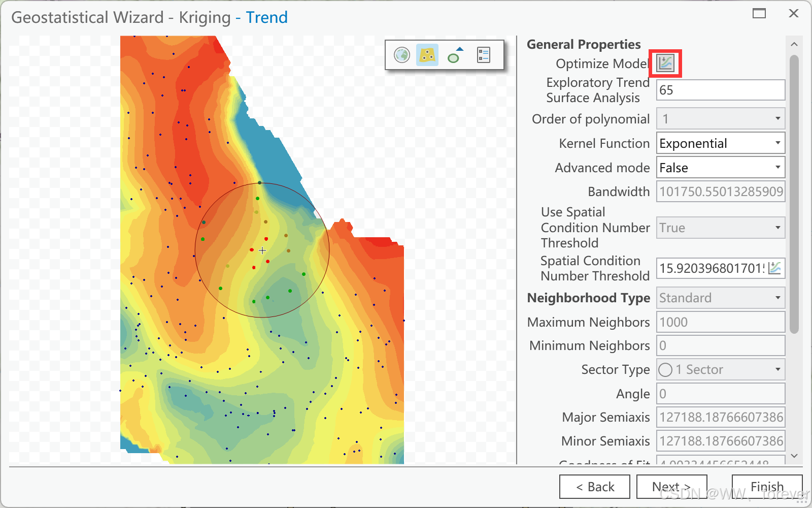The image size is (812, 508).
Task: Click the properties panel scrollbar thumb
Action: (x=794, y=194)
